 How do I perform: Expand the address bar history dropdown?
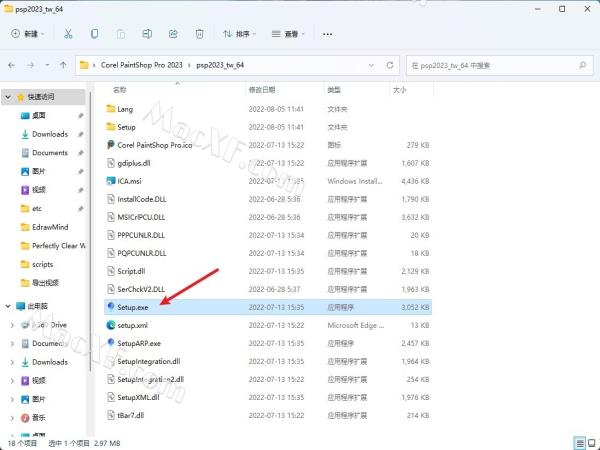[371, 65]
